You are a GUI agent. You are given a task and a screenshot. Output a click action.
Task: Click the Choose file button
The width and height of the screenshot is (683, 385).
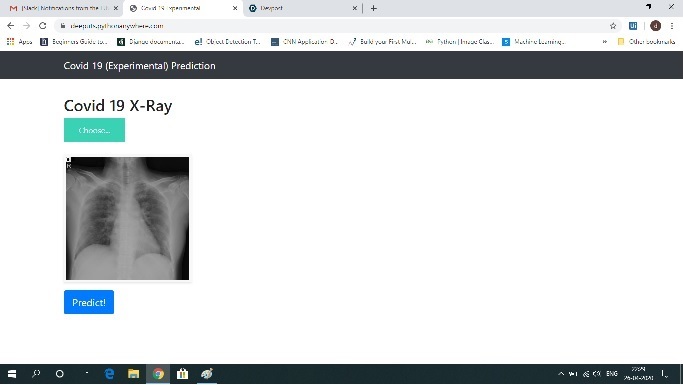(95, 130)
